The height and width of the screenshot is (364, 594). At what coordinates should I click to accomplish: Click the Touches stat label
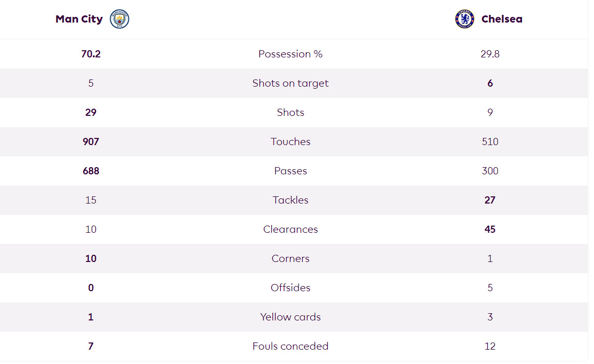pyautogui.click(x=290, y=141)
